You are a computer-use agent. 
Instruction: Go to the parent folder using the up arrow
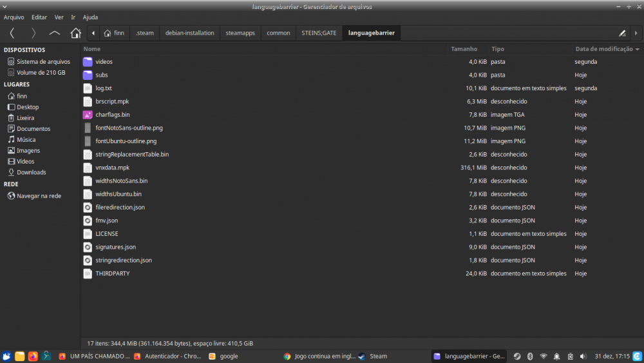point(54,33)
